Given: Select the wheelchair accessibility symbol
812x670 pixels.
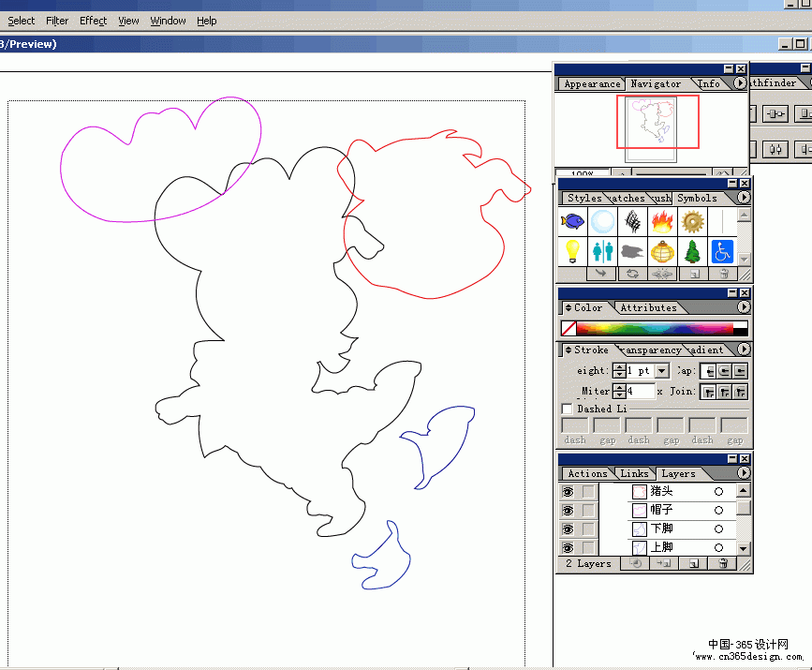Looking at the screenshot, I should tap(722, 252).
